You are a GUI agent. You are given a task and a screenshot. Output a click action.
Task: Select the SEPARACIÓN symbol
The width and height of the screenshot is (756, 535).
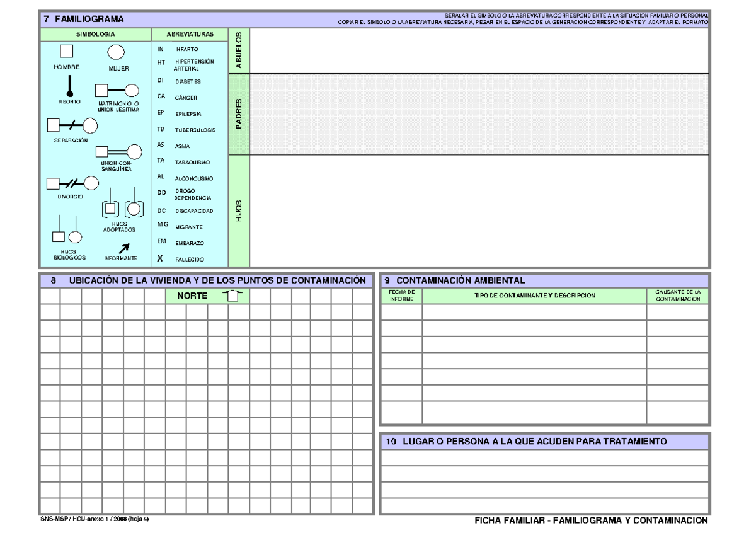[72, 126]
